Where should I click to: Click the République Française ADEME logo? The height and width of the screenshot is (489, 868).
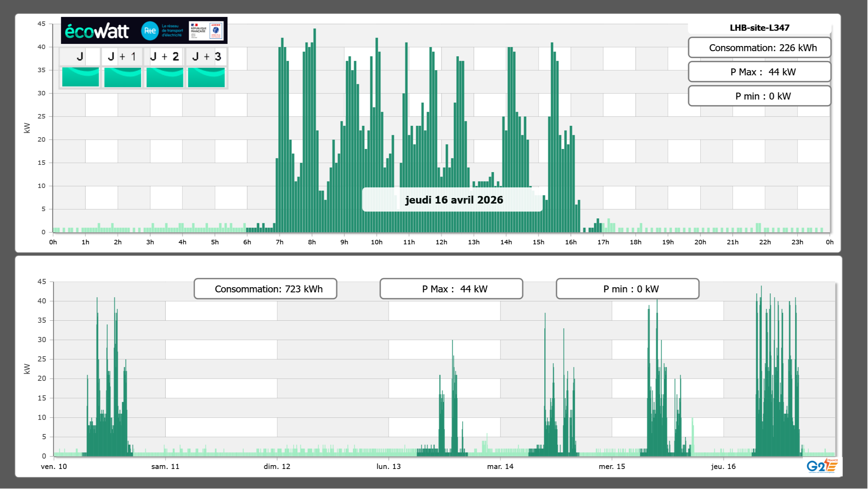pyautogui.click(x=206, y=31)
